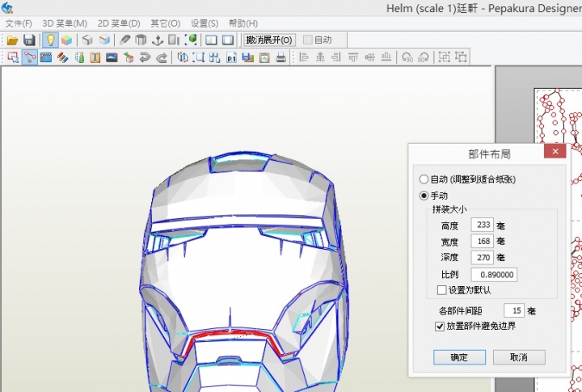Check the 设置为默认 checkbox
The height and width of the screenshot is (392, 582).
441,290
